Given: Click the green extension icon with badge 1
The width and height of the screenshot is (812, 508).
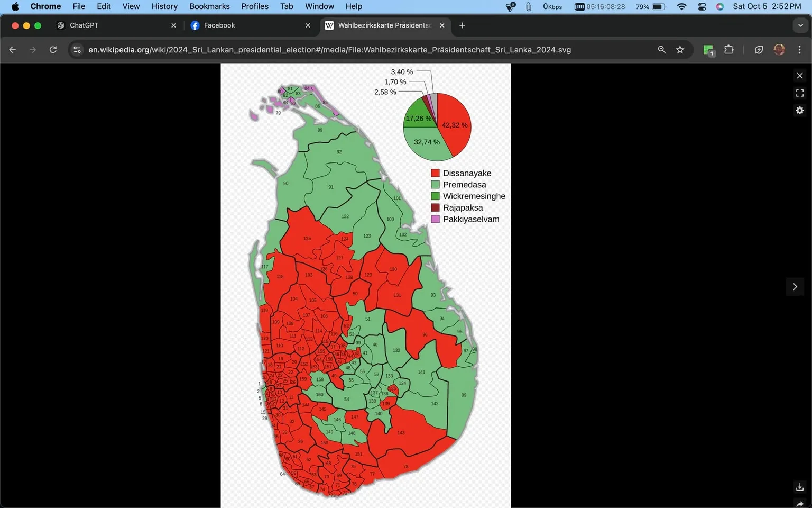Looking at the screenshot, I should (x=708, y=49).
